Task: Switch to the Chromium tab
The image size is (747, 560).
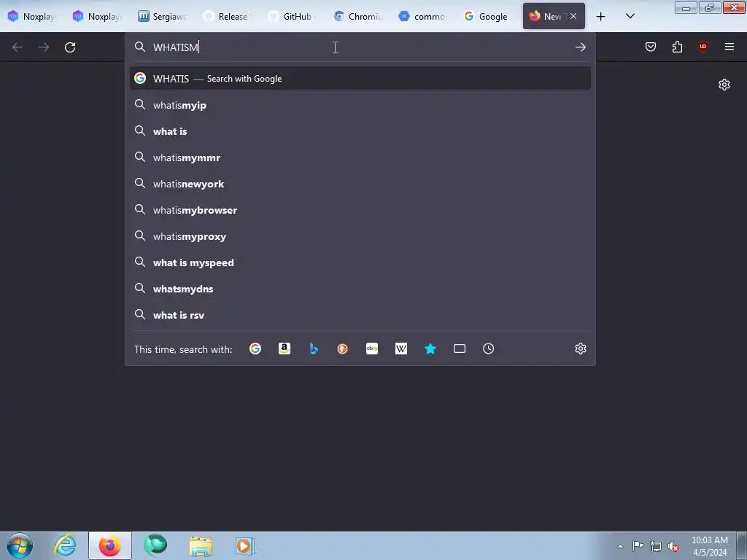Action: pos(357,16)
